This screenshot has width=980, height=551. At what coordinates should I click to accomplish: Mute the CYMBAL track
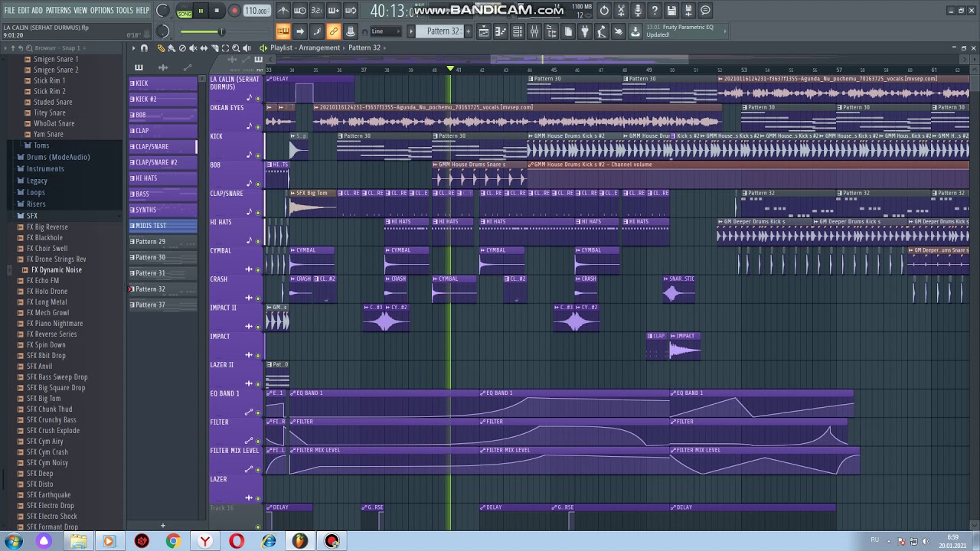click(x=258, y=269)
